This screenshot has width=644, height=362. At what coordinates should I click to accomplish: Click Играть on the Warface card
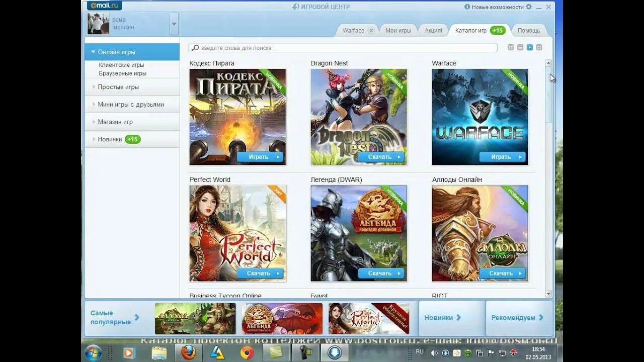click(x=502, y=157)
